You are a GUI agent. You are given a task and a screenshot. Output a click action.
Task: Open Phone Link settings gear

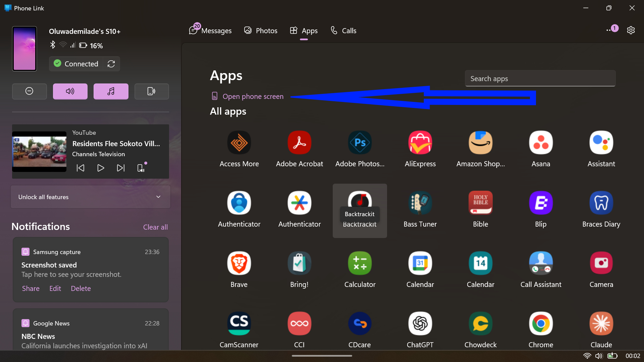tap(631, 30)
